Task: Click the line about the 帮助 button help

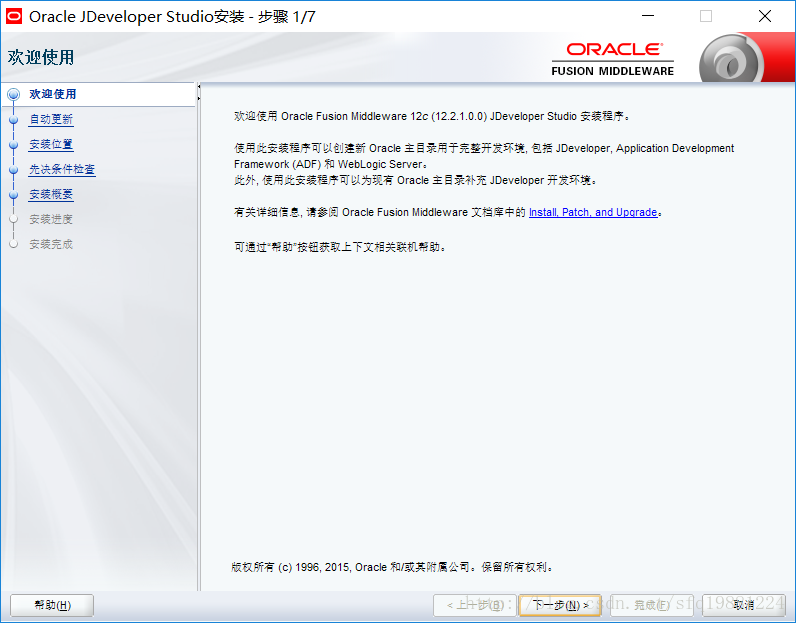Action: coord(340,247)
